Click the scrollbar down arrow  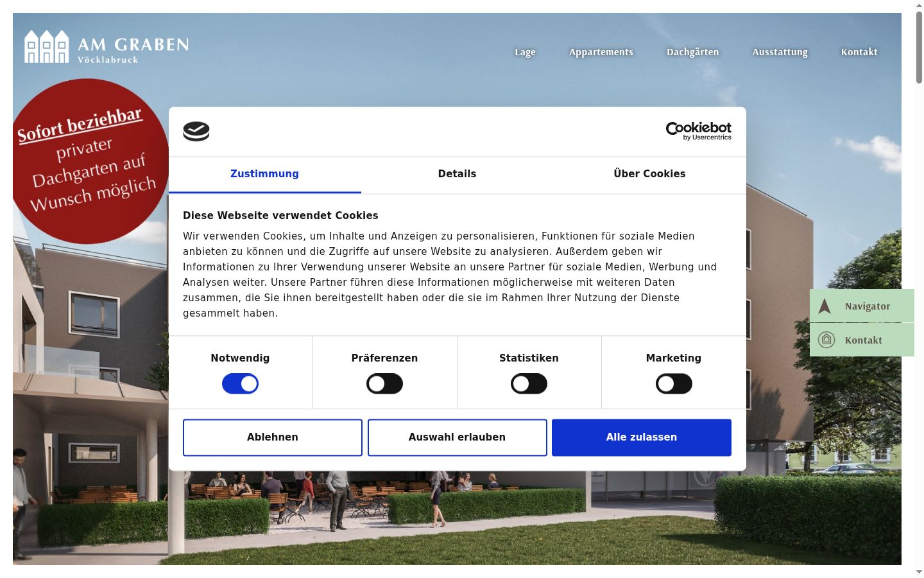coord(919,572)
